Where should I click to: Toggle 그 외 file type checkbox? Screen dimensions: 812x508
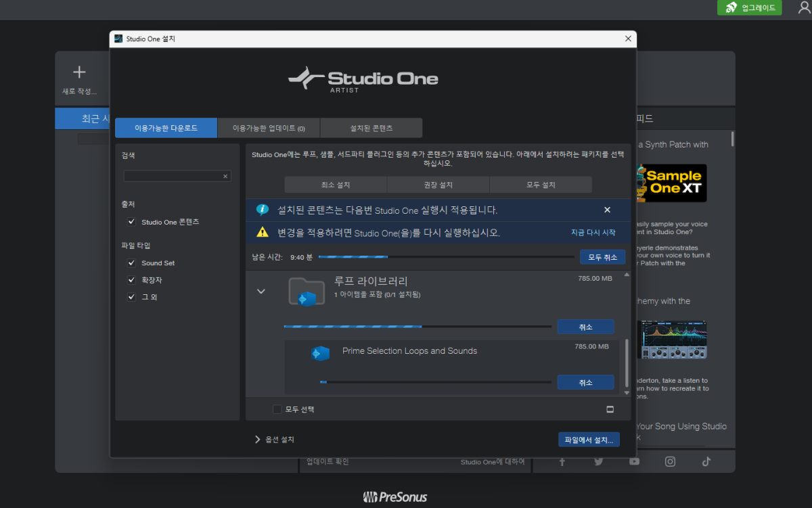(132, 297)
